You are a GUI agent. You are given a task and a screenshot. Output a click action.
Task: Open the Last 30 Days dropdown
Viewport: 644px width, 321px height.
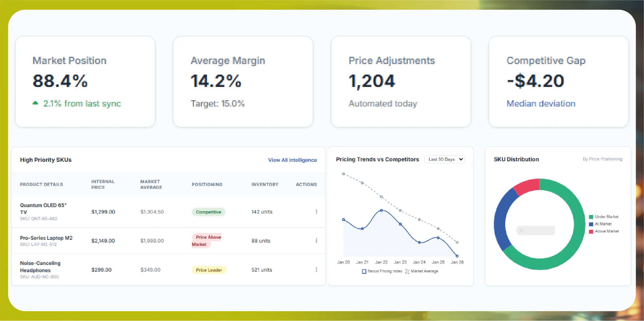coord(444,159)
